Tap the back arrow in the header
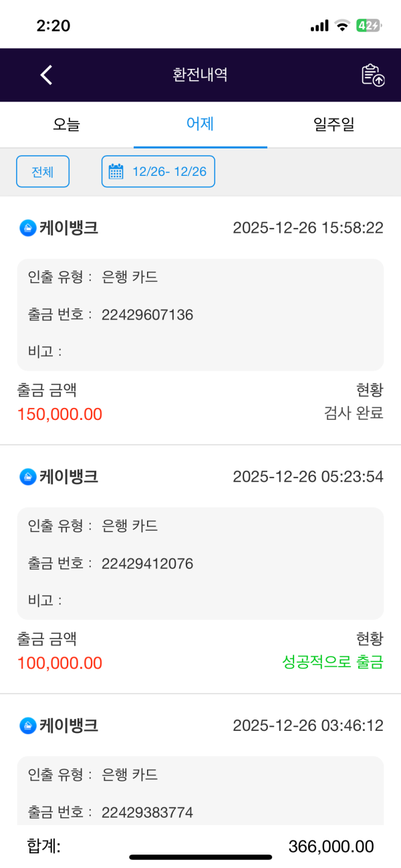401x868 pixels. click(x=45, y=75)
